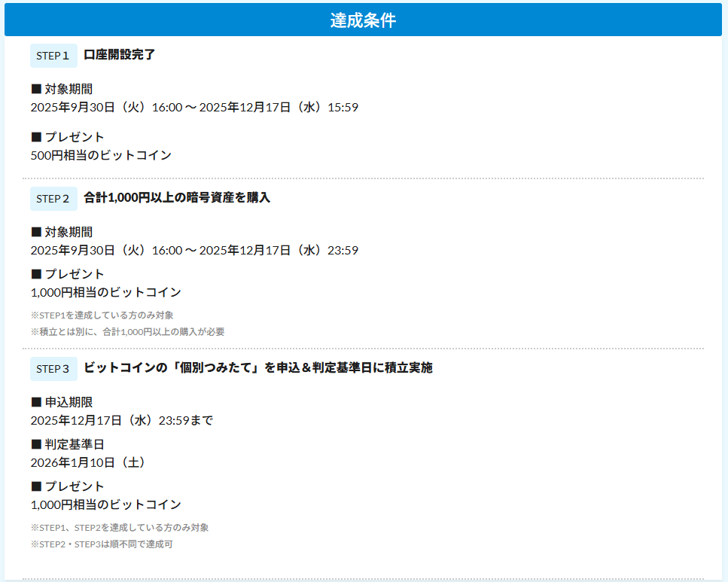Image resolution: width=728 pixels, height=582 pixels.
Task: Click the 判定基準日 label
Action: [x=67, y=444]
